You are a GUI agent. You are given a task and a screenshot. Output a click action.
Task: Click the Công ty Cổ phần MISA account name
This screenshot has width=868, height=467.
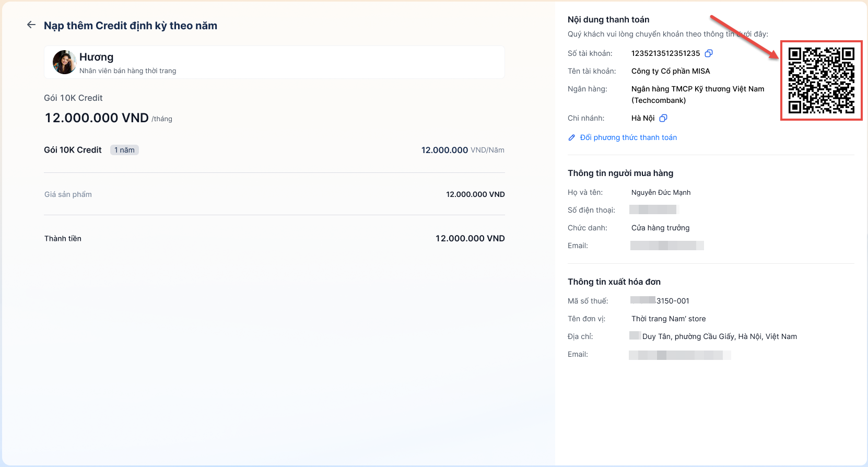[671, 71]
